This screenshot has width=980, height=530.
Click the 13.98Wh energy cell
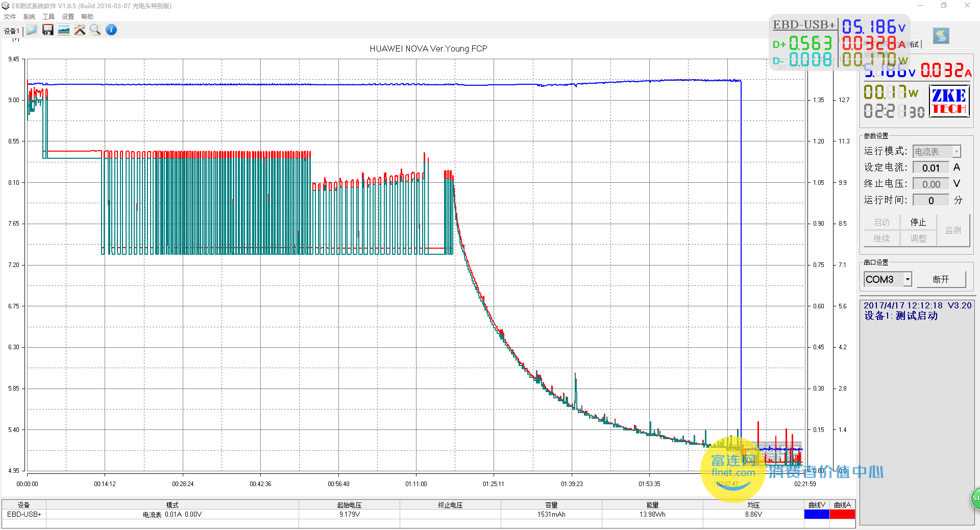point(652,515)
